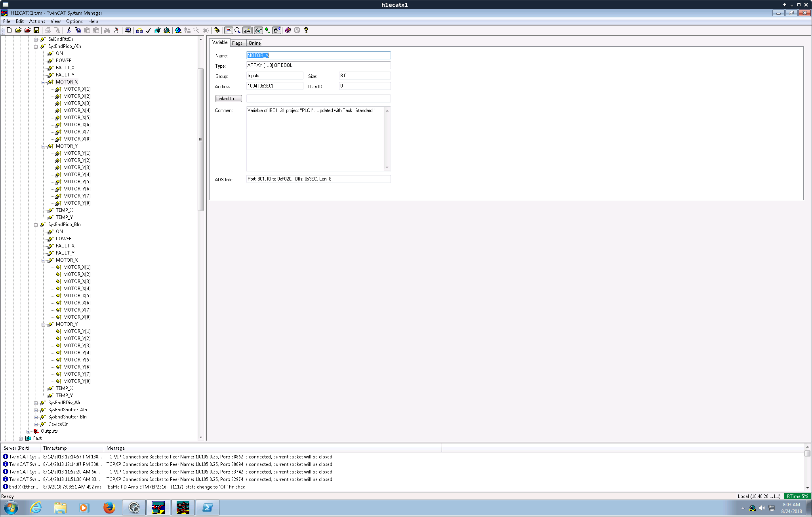Viewport: 812px width, 517px height.
Task: Expand the Outputs tree node
Action: pyautogui.click(x=28, y=431)
